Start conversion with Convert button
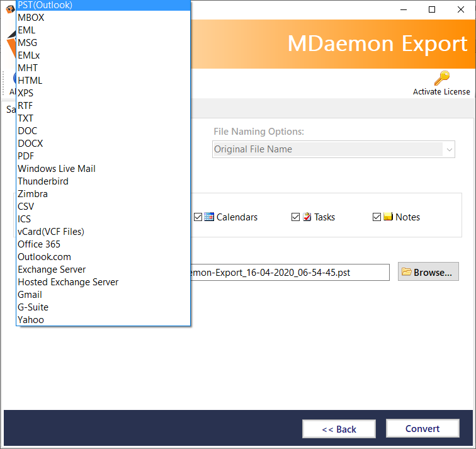Viewport: 476px width, 449px height. pos(422,428)
